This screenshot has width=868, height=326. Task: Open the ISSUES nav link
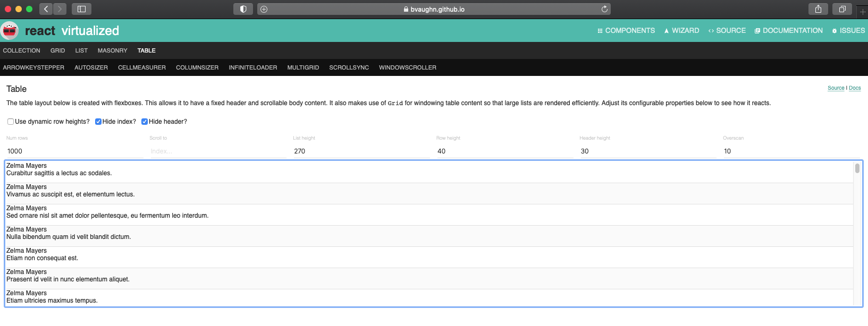[848, 31]
